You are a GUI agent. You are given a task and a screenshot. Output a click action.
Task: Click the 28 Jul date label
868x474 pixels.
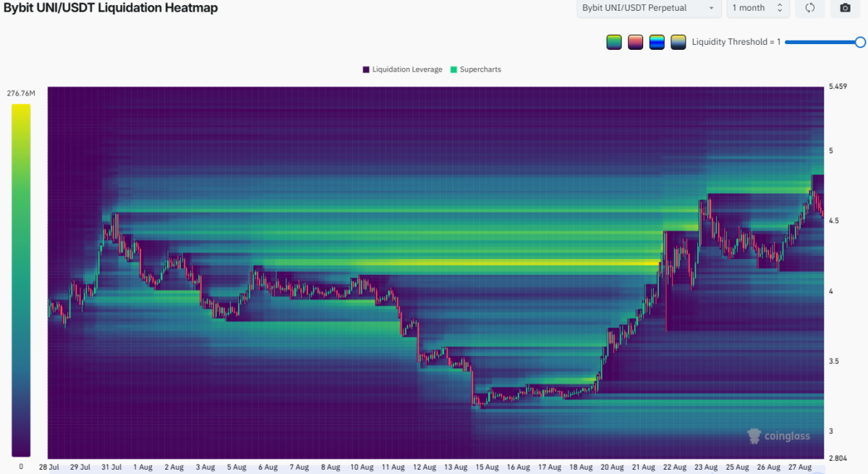tap(48, 467)
